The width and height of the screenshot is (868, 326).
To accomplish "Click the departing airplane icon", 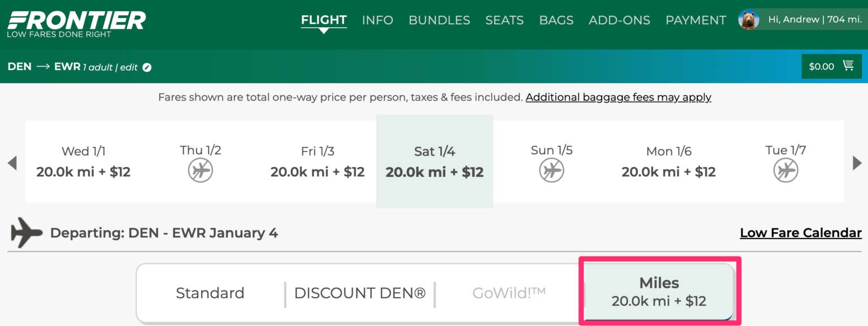I will point(26,233).
